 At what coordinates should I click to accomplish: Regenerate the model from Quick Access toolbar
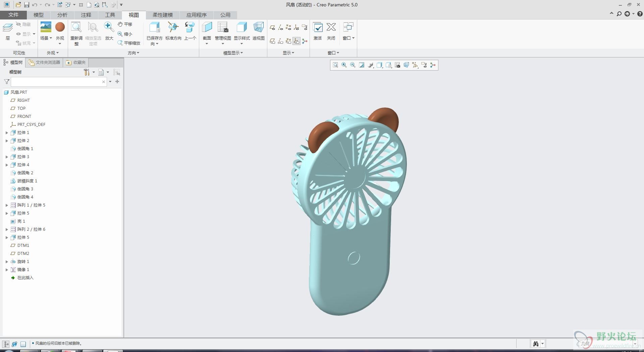click(60, 5)
